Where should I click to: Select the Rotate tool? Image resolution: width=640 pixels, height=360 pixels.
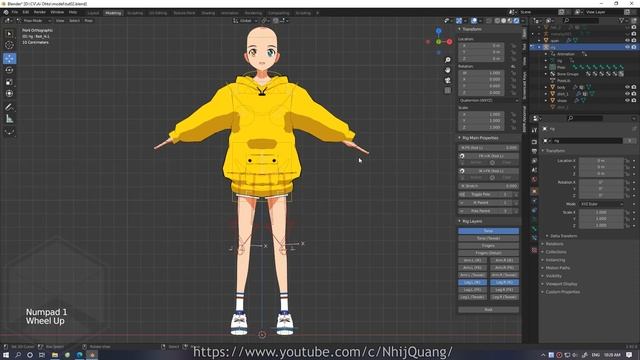click(x=9, y=70)
